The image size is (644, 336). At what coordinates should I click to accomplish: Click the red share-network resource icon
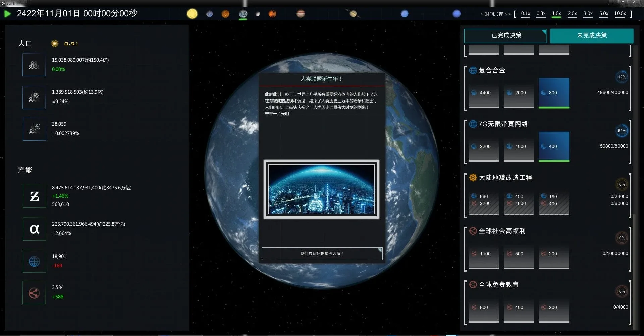click(x=34, y=293)
